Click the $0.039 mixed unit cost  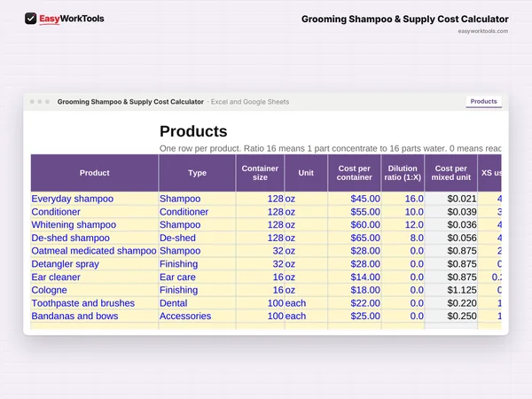451,212
